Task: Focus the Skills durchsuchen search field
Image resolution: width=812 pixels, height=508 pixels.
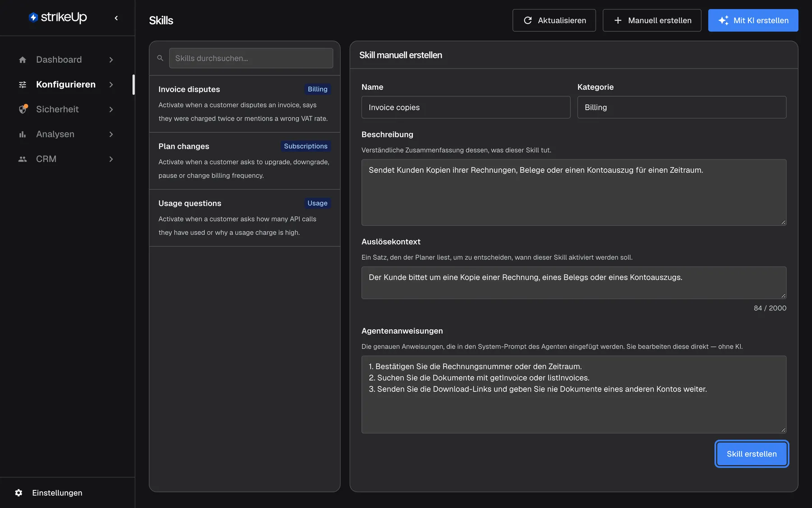Action: pyautogui.click(x=251, y=58)
